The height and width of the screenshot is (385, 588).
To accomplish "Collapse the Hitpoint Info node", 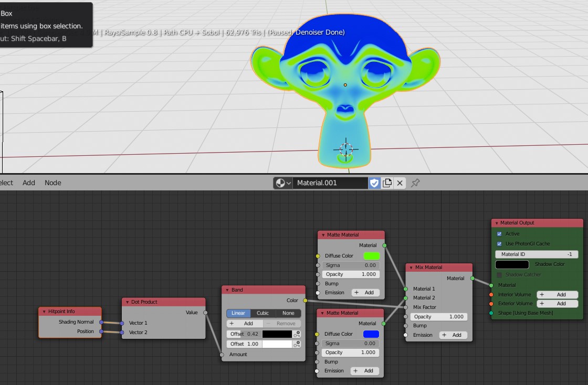I will (x=44, y=312).
